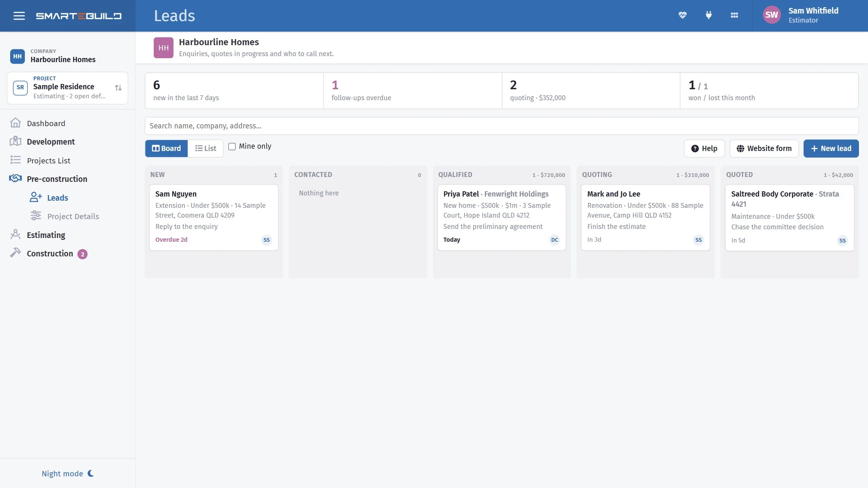
Task: Toggle Night mode
Action: [68, 473]
